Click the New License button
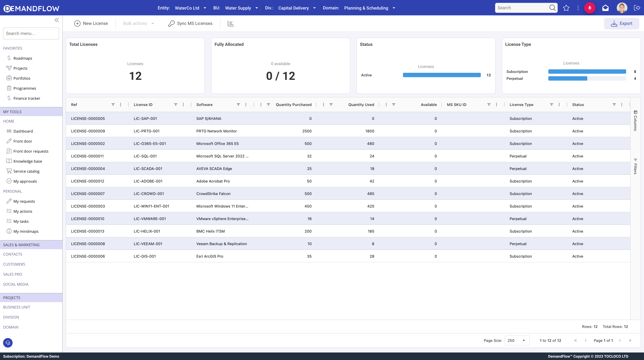644x360 pixels. (x=91, y=23)
